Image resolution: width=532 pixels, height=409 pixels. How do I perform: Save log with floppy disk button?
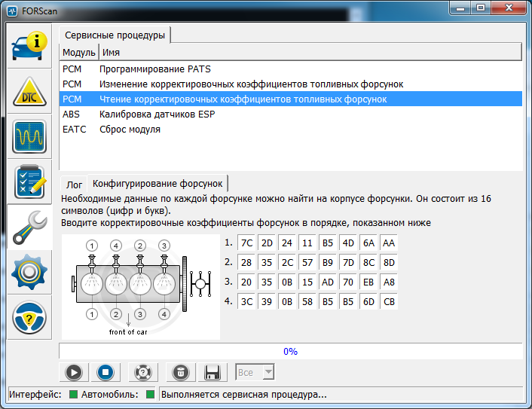pyautogui.click(x=212, y=372)
